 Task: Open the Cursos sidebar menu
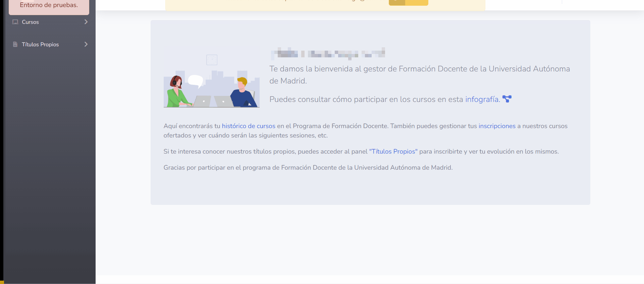point(30,22)
